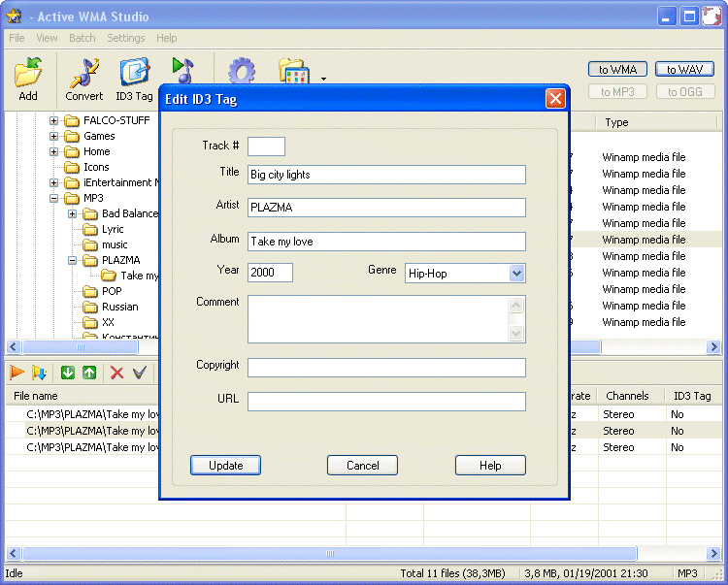Click the Channels column header
728x585 pixels.
coord(627,396)
